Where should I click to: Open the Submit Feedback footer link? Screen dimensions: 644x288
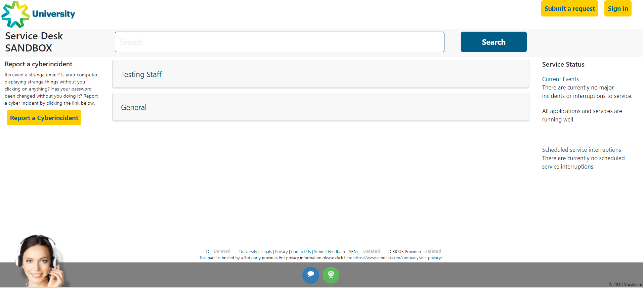pyautogui.click(x=330, y=252)
